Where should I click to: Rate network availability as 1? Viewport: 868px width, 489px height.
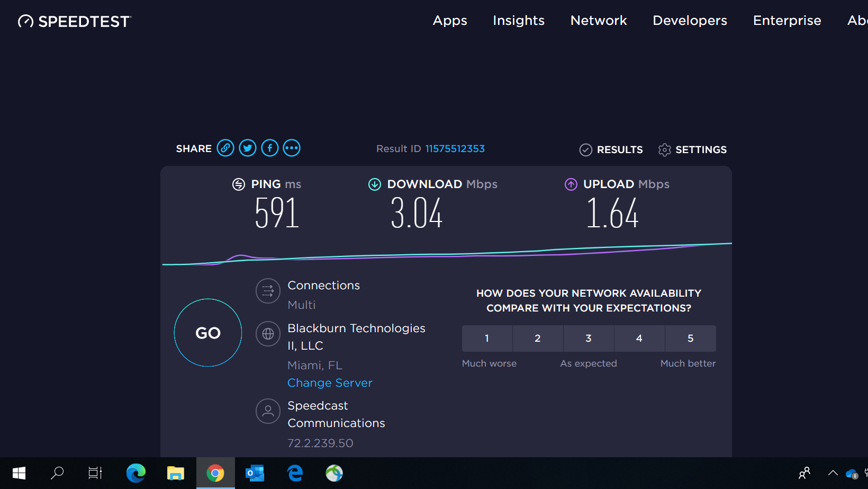tap(487, 339)
